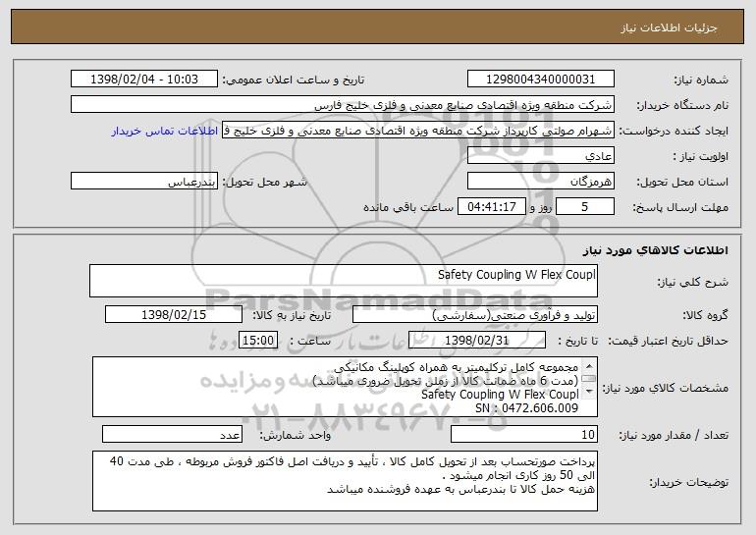Image resolution: width=756 pixels, height=535 pixels.
Task: Click the شماره نیاز field 1298004340000031
Action: point(540,80)
